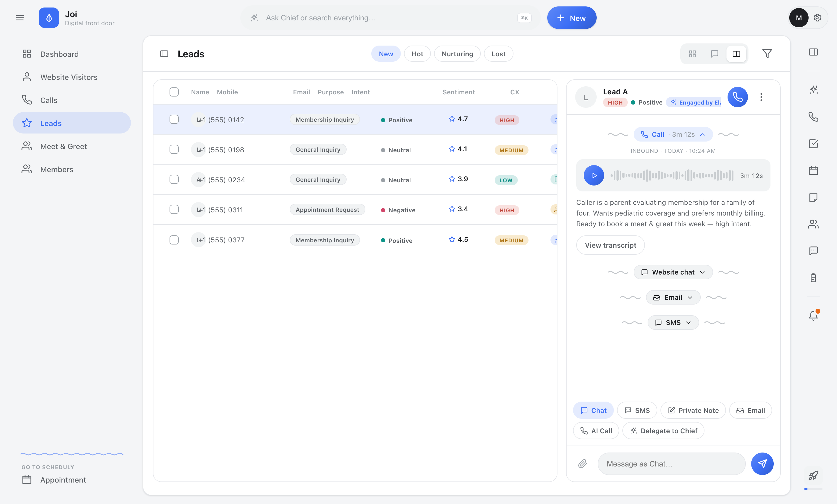837x504 pixels.
Task: Play the call recording
Action: tap(594, 176)
